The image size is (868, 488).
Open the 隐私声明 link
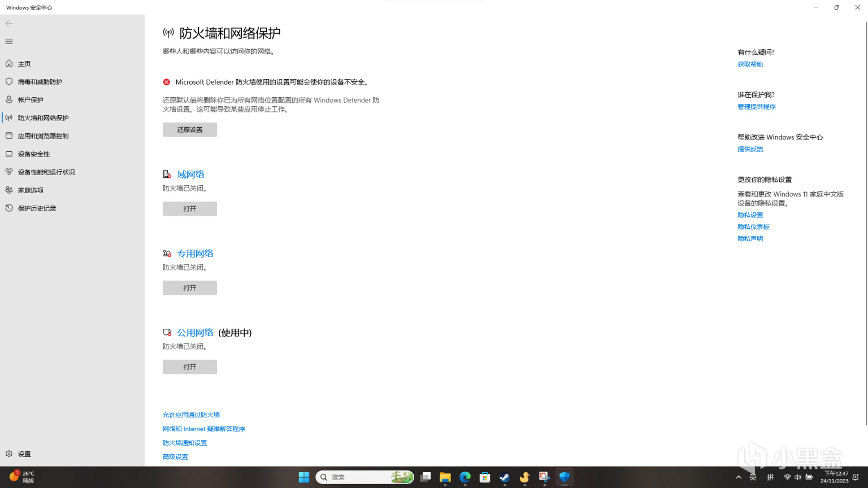(x=750, y=239)
